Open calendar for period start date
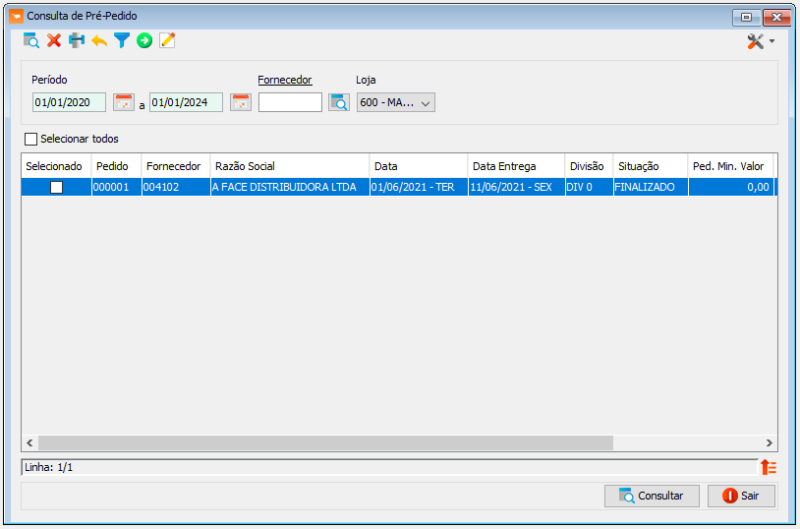800x529 pixels. tap(123, 102)
